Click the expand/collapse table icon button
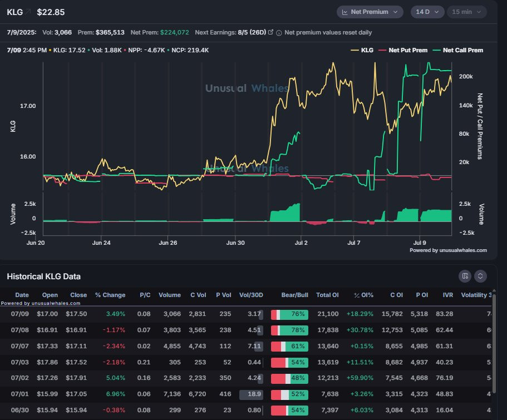This screenshot has height=420, width=507. [x=480, y=276]
